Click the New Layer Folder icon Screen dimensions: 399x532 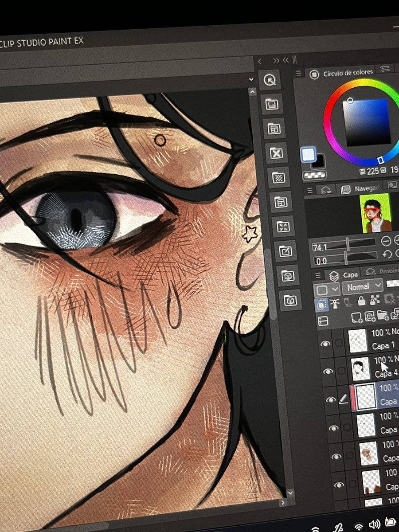[x=382, y=315]
